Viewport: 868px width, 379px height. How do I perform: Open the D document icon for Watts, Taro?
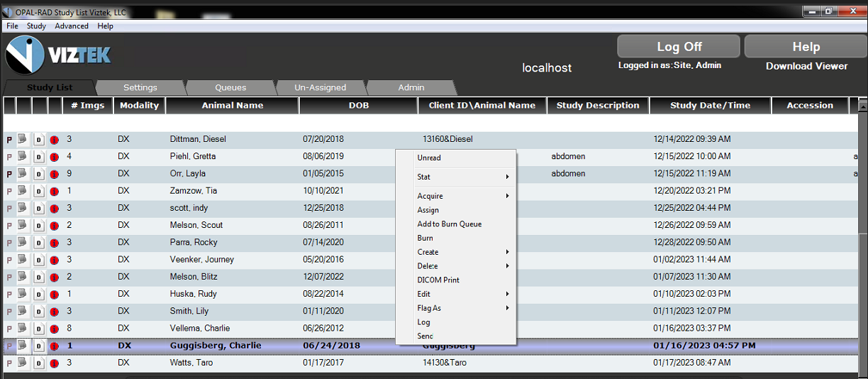pyautogui.click(x=39, y=363)
